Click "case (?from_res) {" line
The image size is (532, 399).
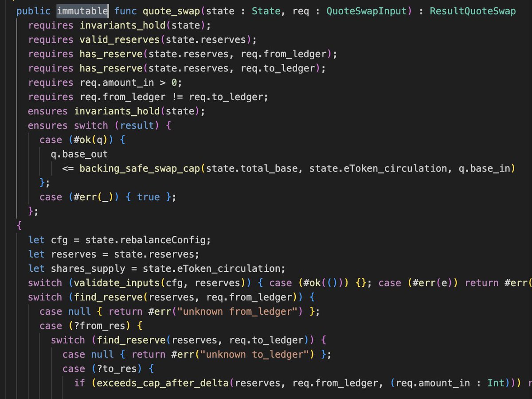pyautogui.click(x=90, y=325)
